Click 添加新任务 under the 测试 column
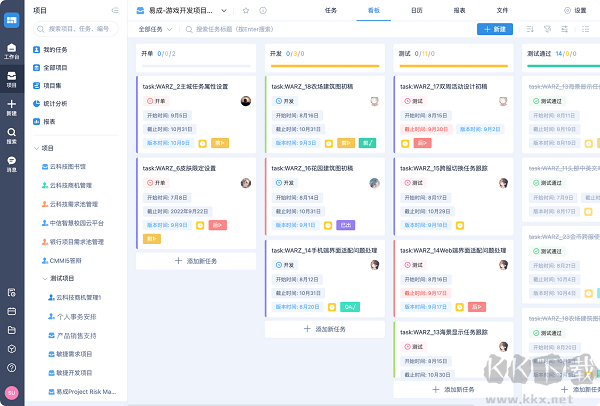Screen dimensions: 600x406 453,390
